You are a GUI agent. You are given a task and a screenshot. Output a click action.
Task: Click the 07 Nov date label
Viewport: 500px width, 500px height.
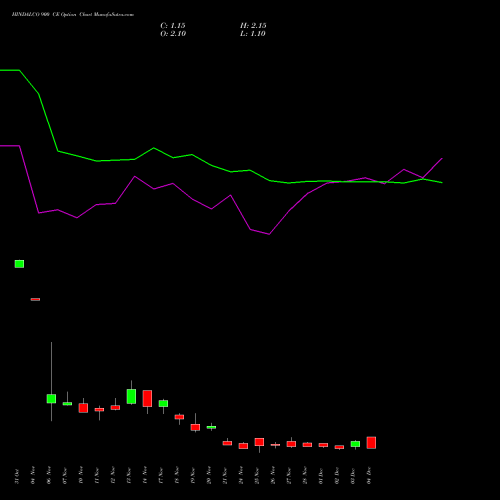tap(65, 476)
